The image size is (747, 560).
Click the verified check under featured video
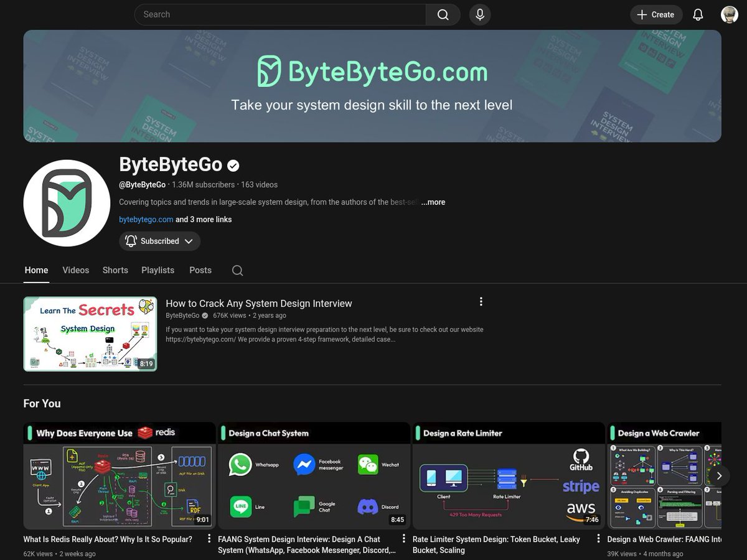[205, 315]
